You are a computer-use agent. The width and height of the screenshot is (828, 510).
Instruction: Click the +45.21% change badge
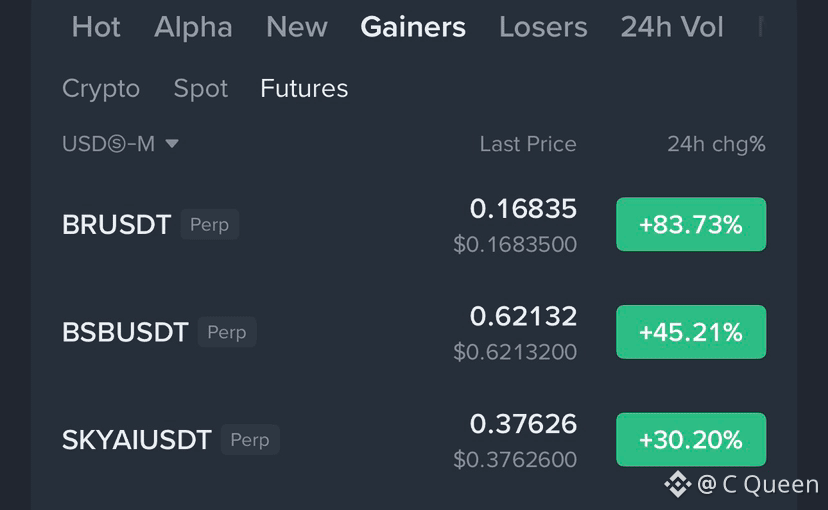point(691,332)
